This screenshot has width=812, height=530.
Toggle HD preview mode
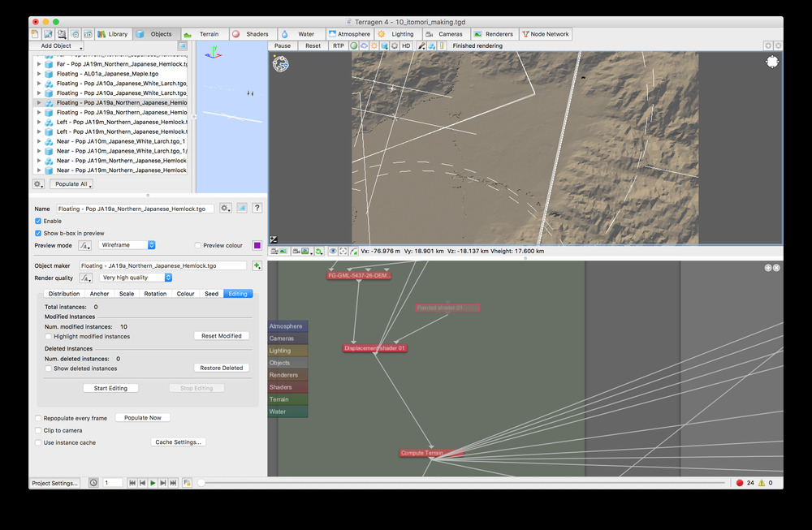(x=406, y=45)
